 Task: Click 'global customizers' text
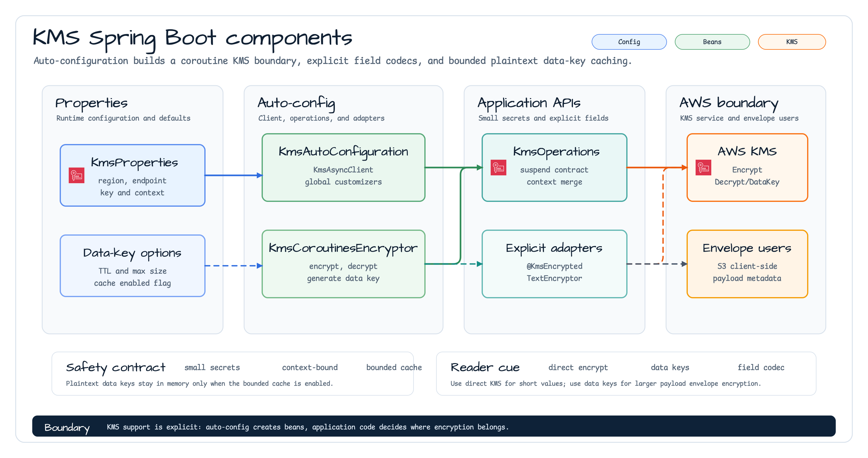coord(343,182)
